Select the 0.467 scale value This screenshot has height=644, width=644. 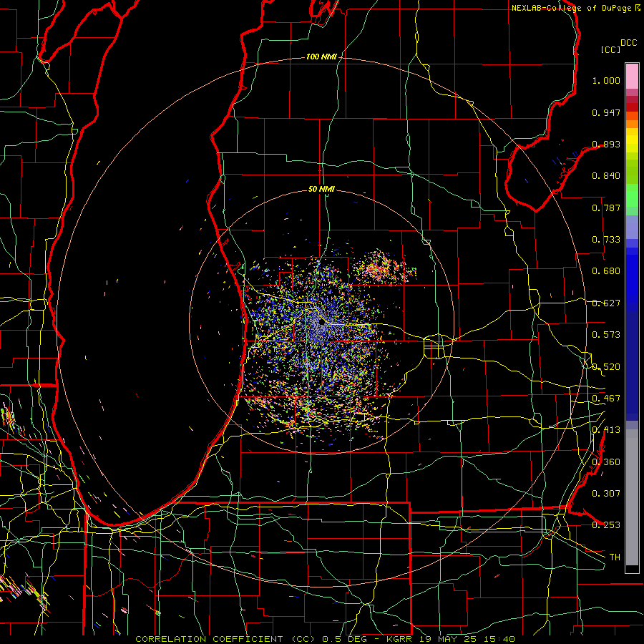[x=606, y=399]
